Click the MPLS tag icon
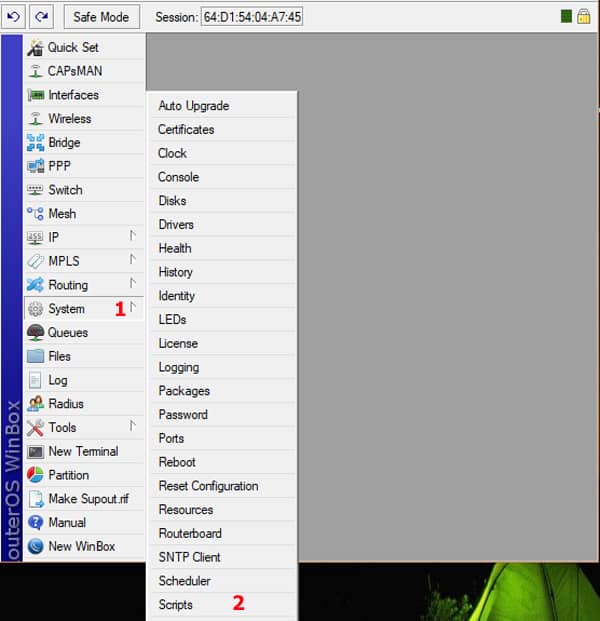Viewport: 600px width, 621px height. pyautogui.click(x=35, y=261)
